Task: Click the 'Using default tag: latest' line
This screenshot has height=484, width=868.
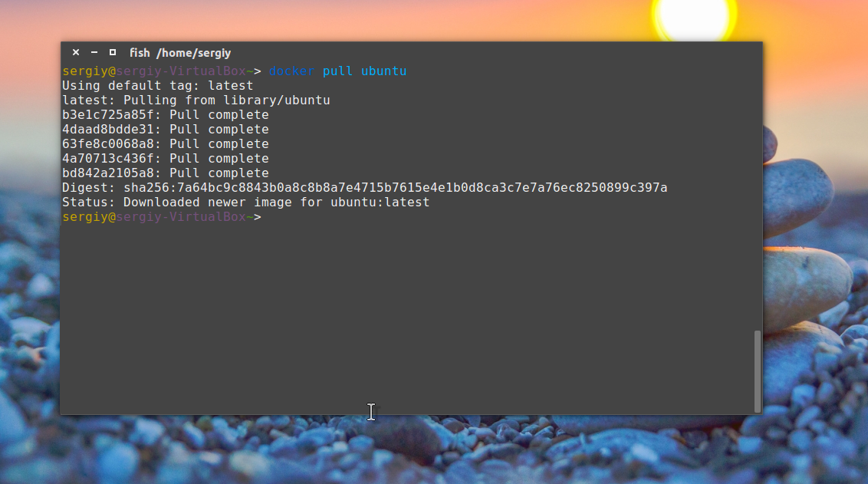Action: (x=158, y=86)
